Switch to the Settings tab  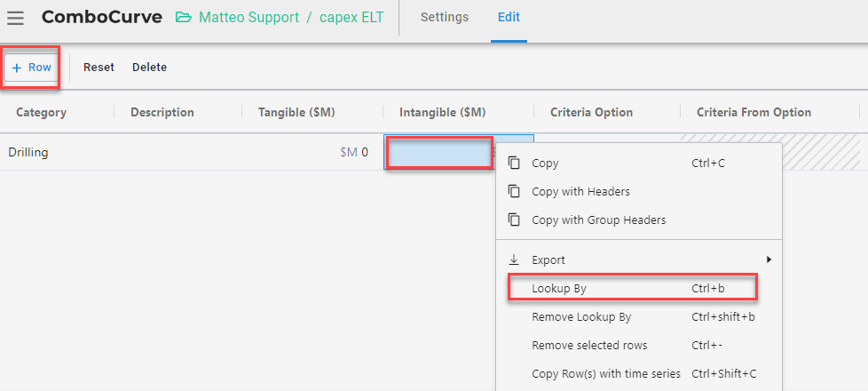click(445, 17)
